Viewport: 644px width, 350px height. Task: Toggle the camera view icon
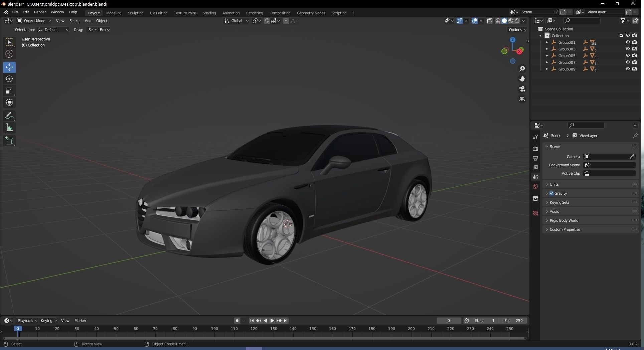(x=522, y=89)
